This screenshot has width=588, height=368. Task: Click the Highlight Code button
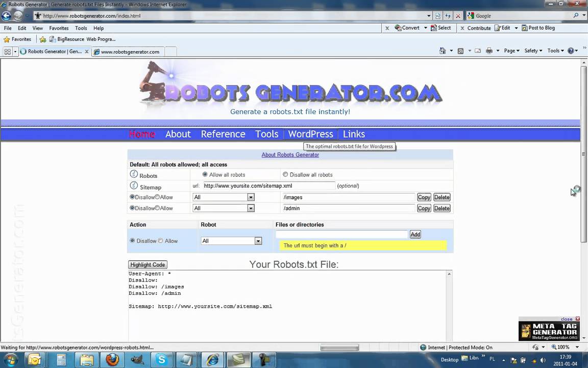148,265
